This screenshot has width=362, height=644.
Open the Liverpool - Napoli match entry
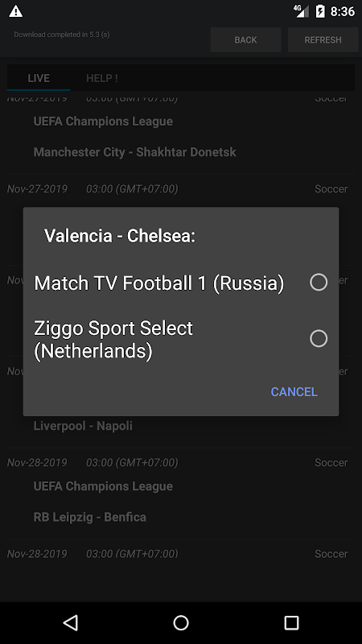pyautogui.click(x=83, y=426)
